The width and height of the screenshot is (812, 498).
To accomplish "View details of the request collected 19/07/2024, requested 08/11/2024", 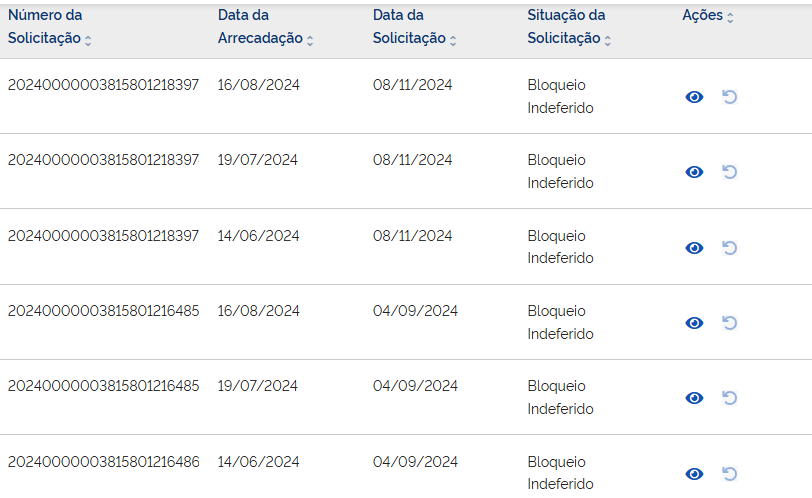I will (x=694, y=172).
